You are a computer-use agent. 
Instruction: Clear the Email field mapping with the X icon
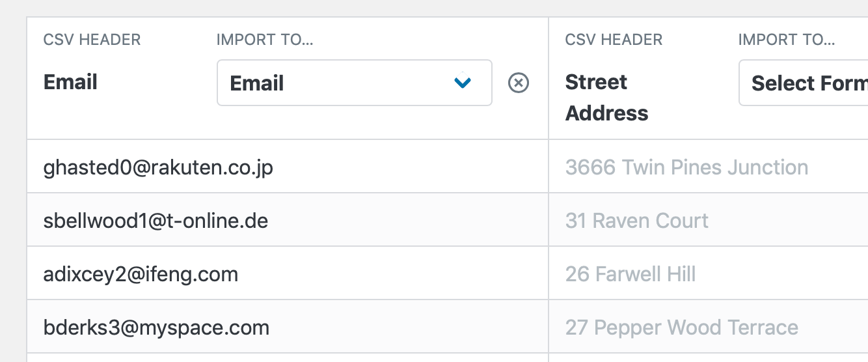pos(518,83)
